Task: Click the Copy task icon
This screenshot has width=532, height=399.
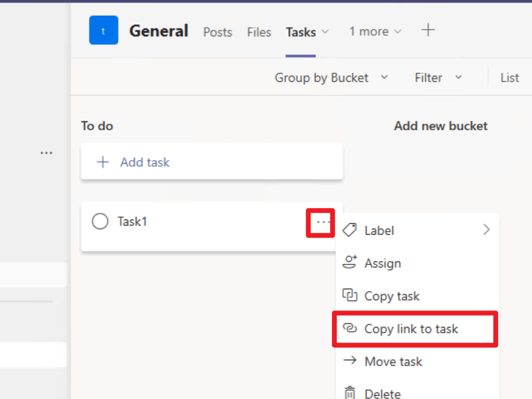Action: point(349,296)
